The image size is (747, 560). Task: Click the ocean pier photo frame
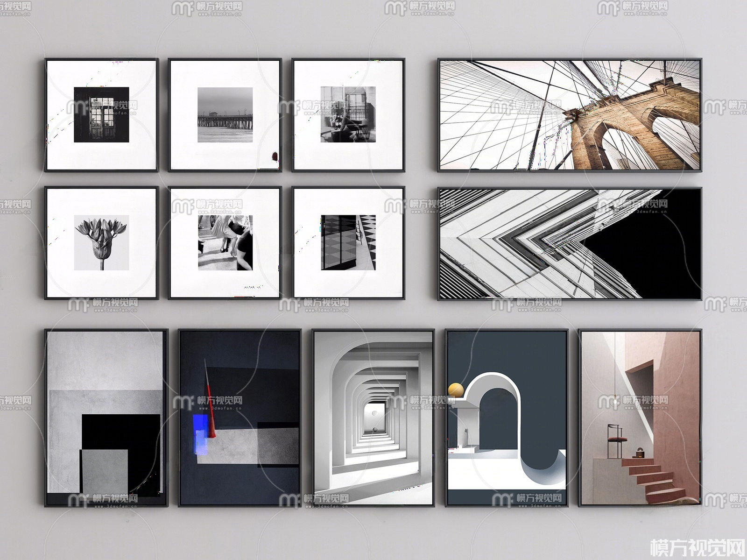point(225,115)
